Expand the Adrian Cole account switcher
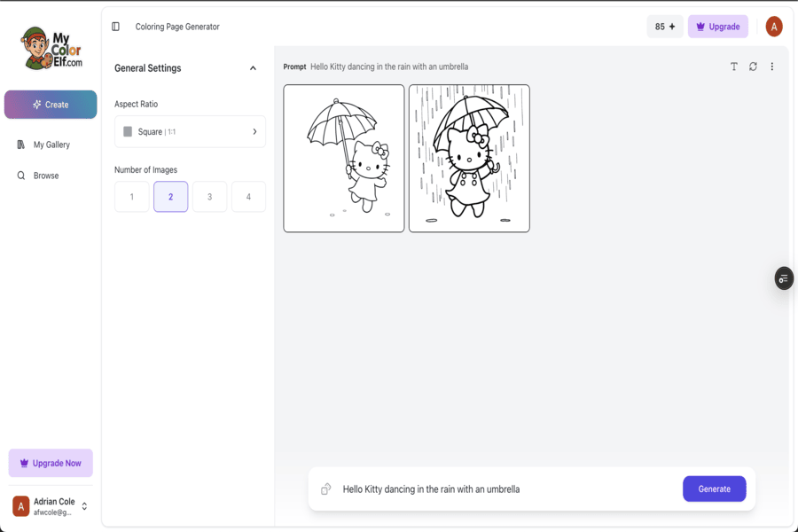Viewport: 798px width, 532px height. 84,506
